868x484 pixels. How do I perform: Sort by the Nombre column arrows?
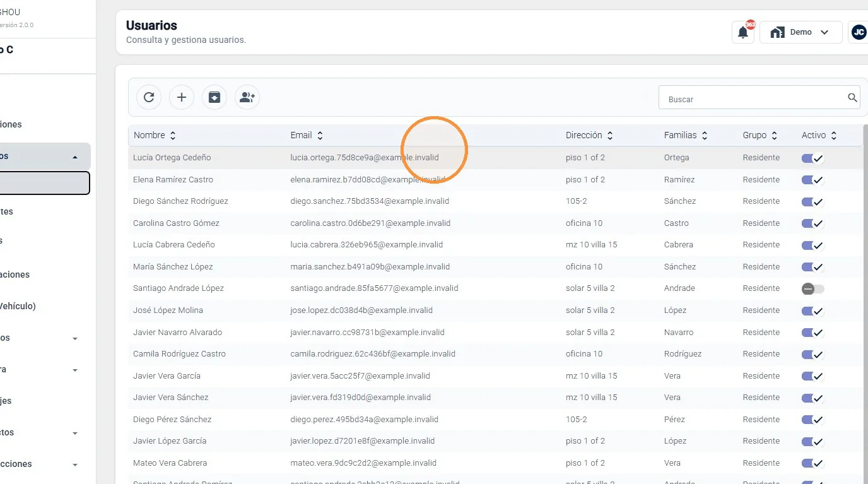click(173, 135)
